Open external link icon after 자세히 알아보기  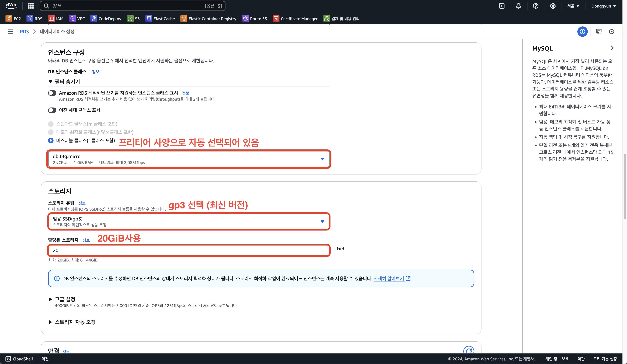click(408, 278)
